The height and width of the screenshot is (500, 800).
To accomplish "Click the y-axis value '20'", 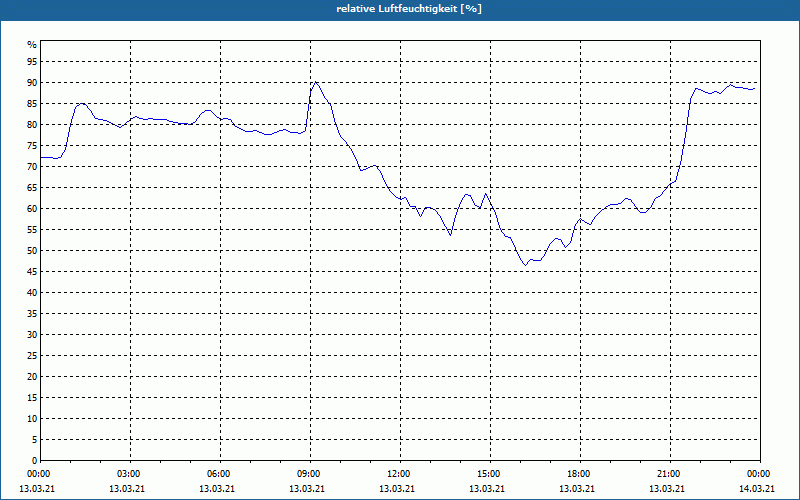I will [32, 377].
